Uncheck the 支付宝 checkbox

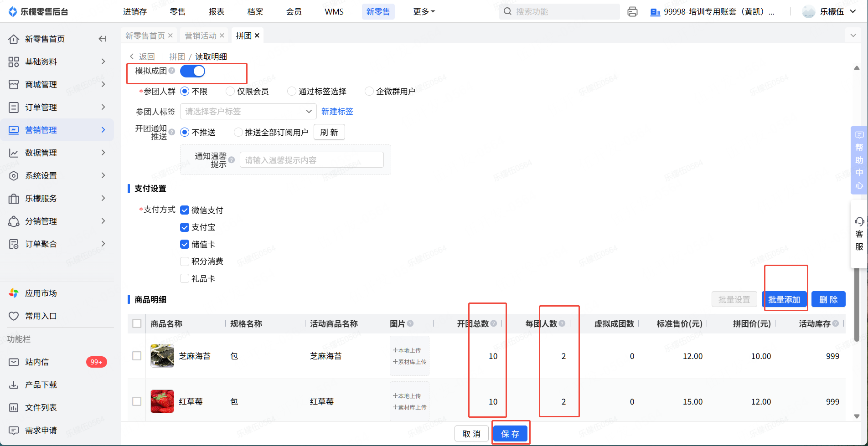[x=185, y=227]
